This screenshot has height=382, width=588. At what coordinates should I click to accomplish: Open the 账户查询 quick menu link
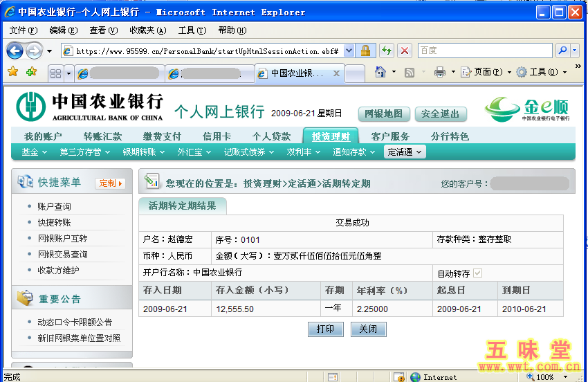pos(54,206)
